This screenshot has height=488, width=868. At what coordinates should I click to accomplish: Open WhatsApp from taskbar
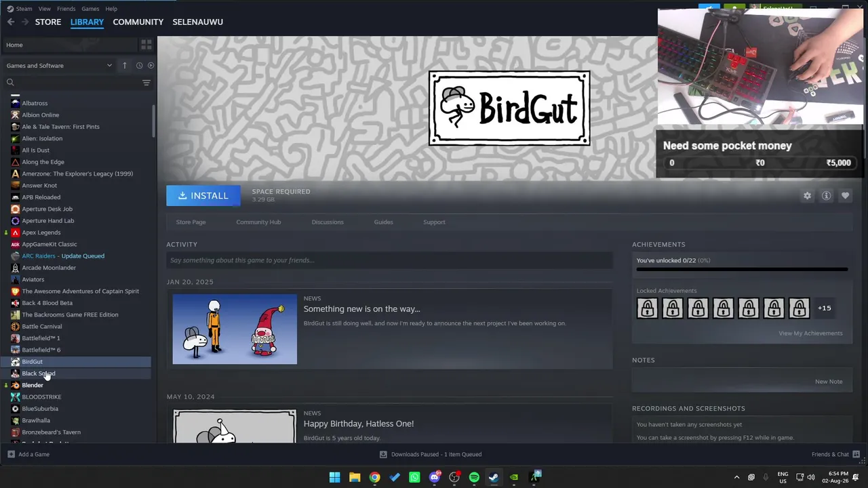click(x=414, y=477)
